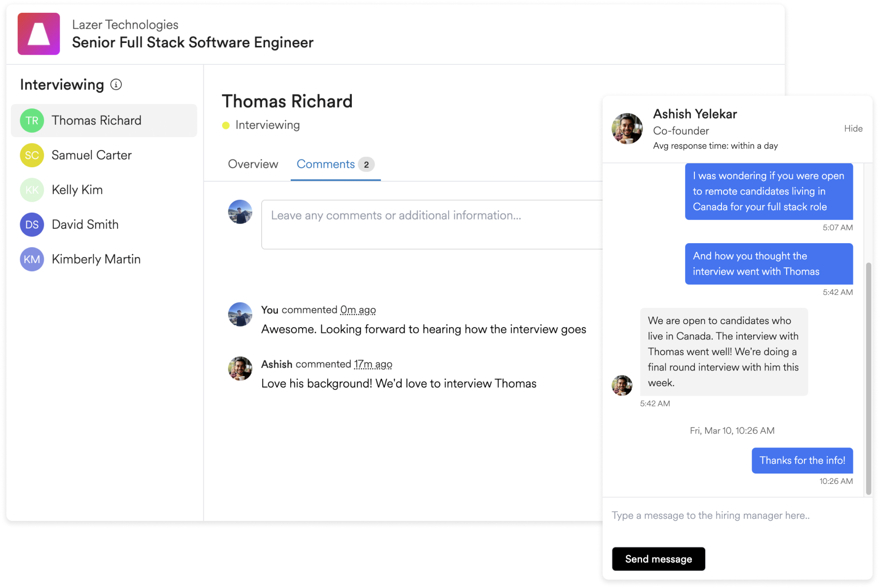Image resolution: width=879 pixels, height=588 pixels.
Task: Click the Interviewing status under Thomas Richard
Action: 268,125
